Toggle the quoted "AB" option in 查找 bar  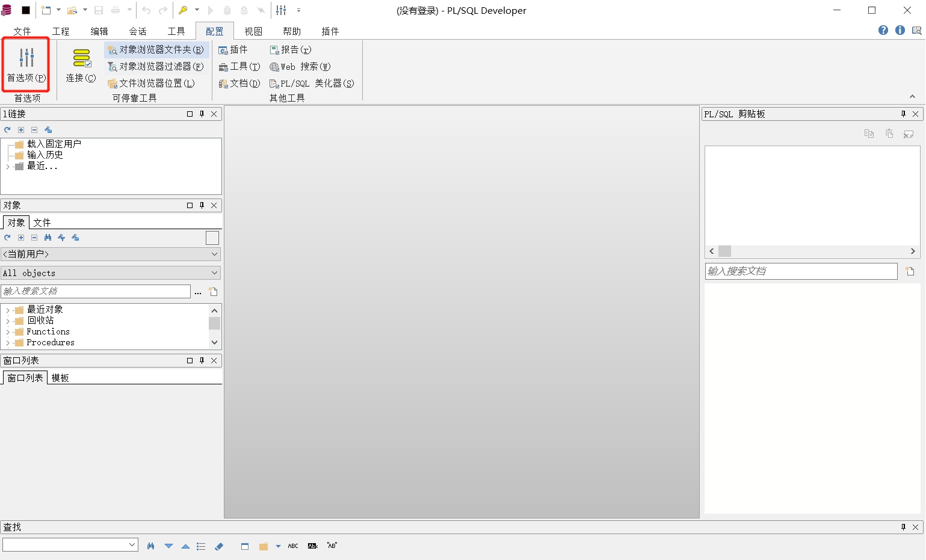[332, 546]
